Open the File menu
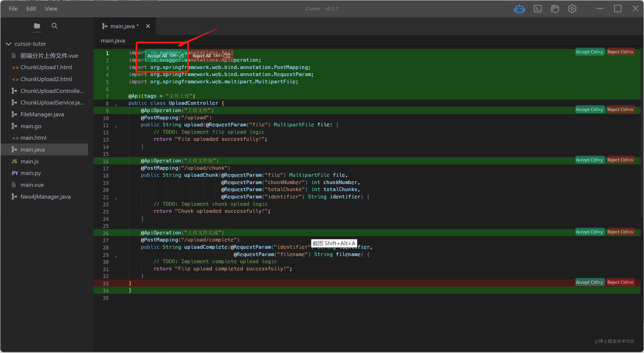 (13, 9)
